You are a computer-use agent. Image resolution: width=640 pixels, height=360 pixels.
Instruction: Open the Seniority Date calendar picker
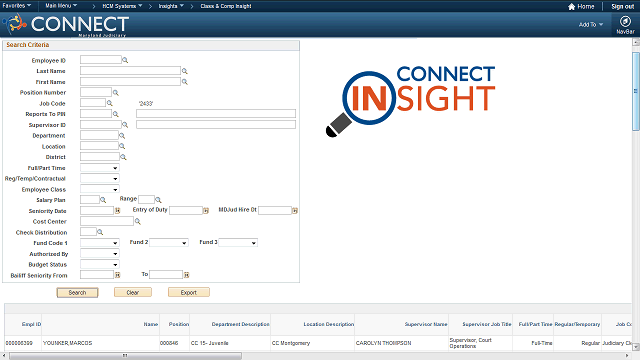[118, 211]
